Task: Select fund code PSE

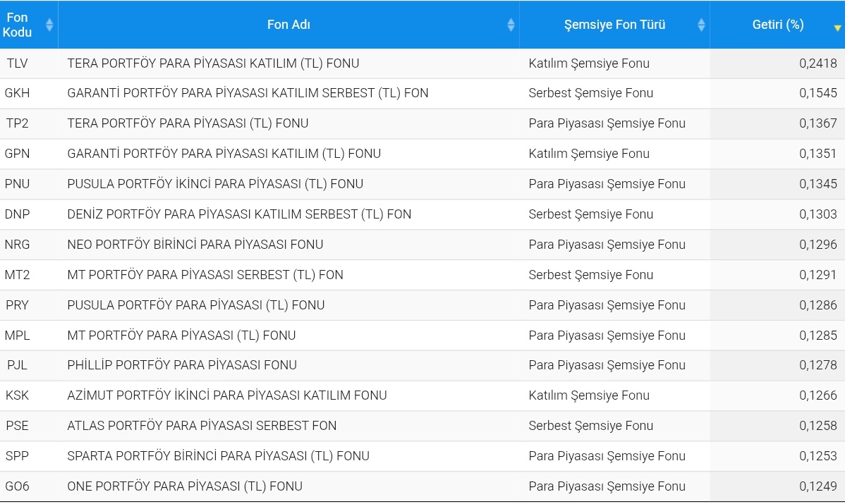Action: click(x=17, y=426)
